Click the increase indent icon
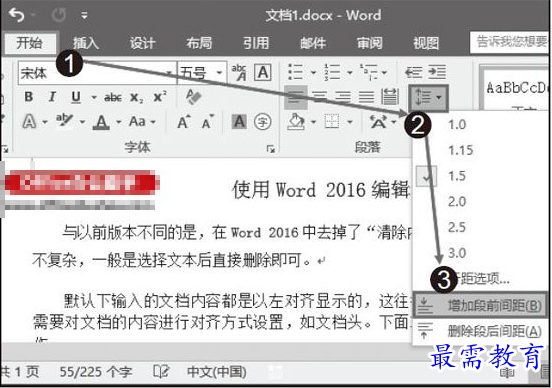 coord(437,73)
